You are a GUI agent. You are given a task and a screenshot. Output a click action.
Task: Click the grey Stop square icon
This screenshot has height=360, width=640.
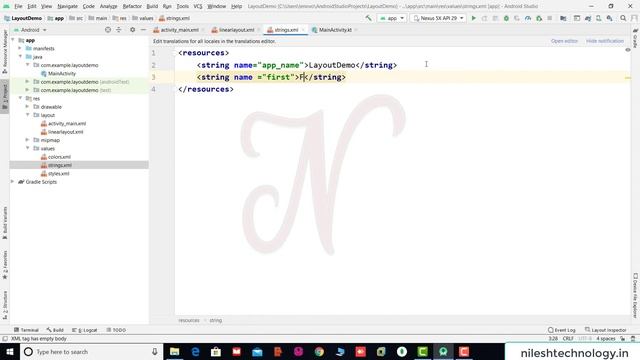point(549,18)
